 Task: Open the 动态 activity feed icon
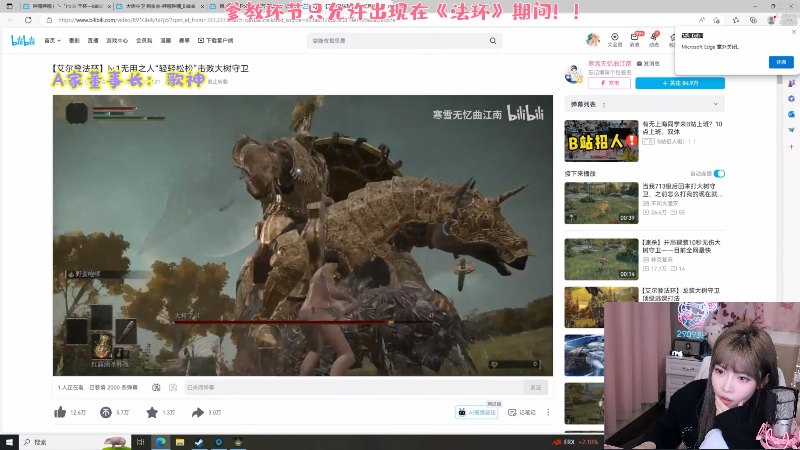[x=654, y=40]
